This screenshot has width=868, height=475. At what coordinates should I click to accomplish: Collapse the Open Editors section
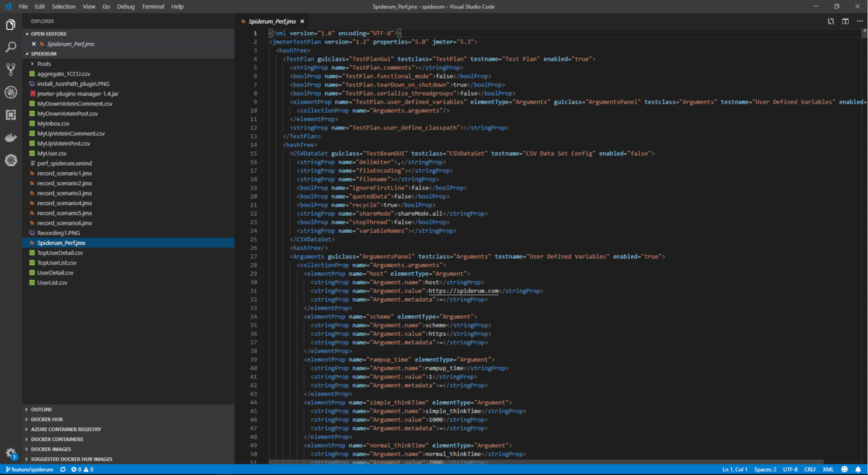click(x=128, y=34)
